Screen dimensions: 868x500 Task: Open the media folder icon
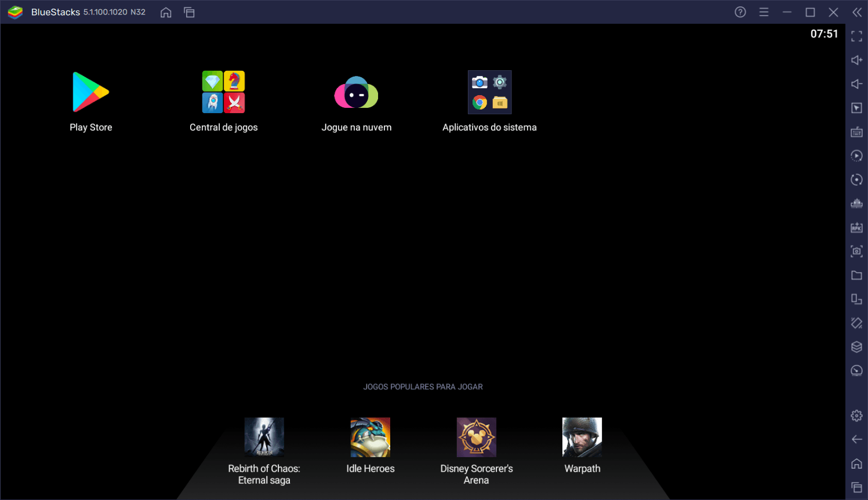pyautogui.click(x=856, y=275)
